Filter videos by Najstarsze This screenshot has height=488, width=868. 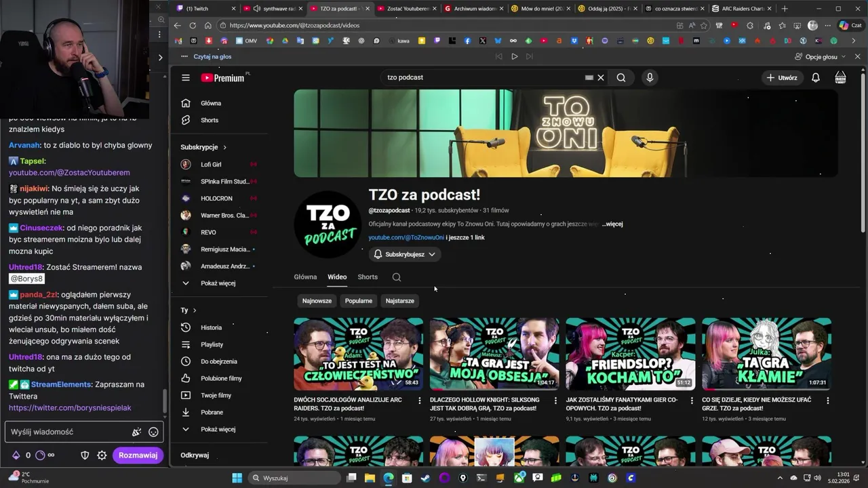click(x=400, y=300)
